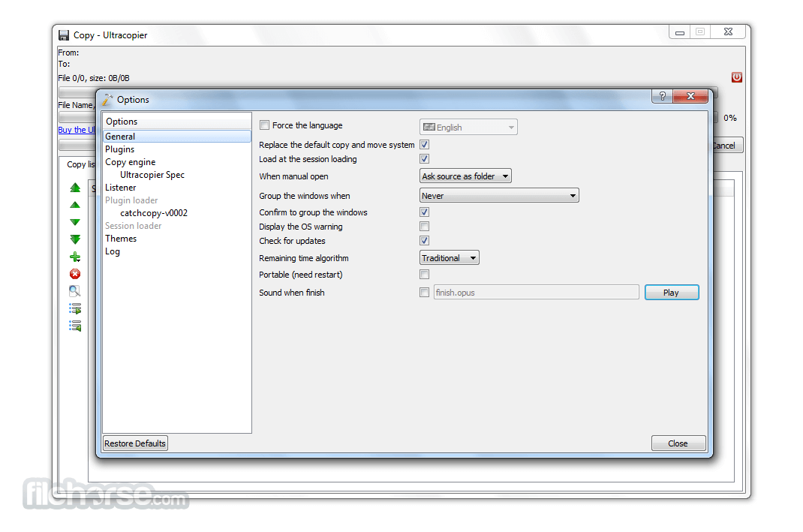Screen dimensions: 803x532
Task: Close the Options dialog with the red X
Action: pyautogui.click(x=690, y=96)
